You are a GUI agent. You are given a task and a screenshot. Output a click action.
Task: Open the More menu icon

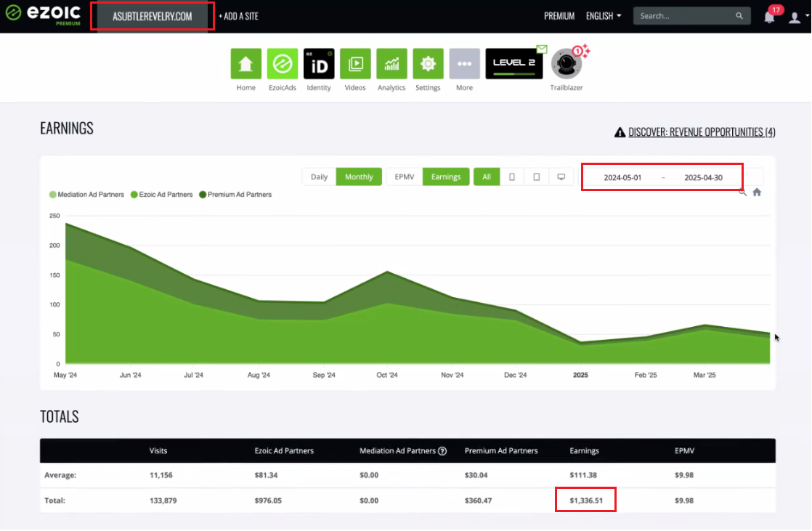[465, 64]
